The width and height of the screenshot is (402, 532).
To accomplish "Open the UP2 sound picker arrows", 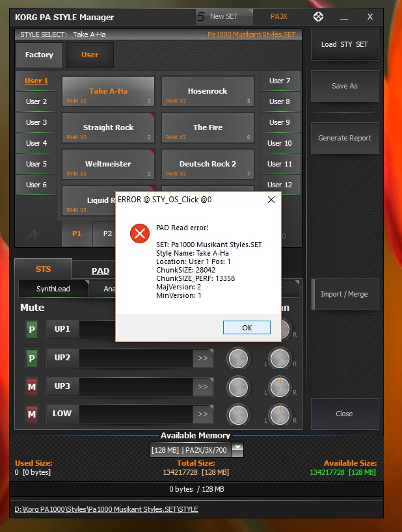I will tap(203, 358).
